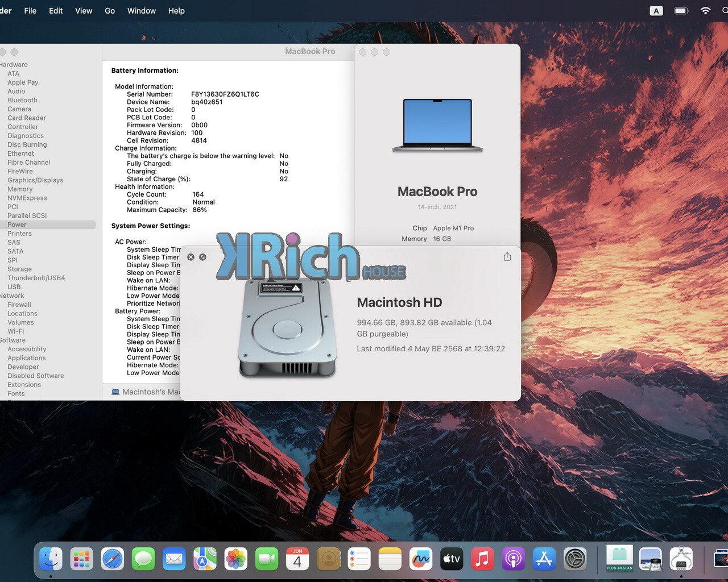The height and width of the screenshot is (582, 728).
Task: Click the battery serial number F8Y13630FZ6Q1LT6C
Action: click(225, 94)
